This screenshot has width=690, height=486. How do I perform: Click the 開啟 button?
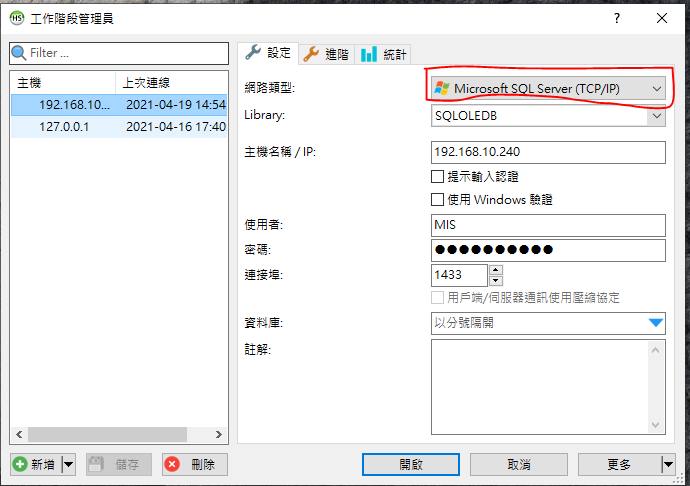coord(411,464)
